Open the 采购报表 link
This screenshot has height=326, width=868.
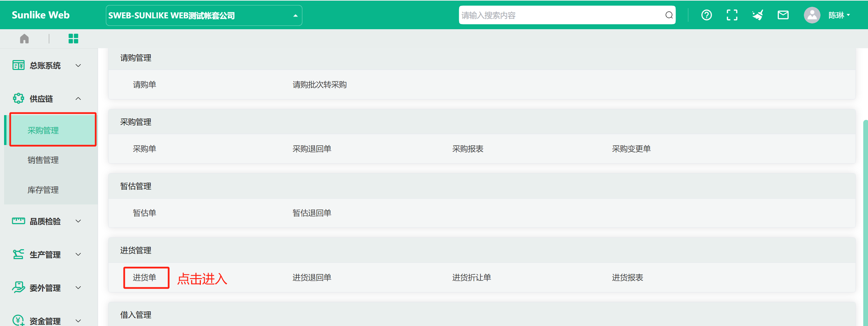468,149
